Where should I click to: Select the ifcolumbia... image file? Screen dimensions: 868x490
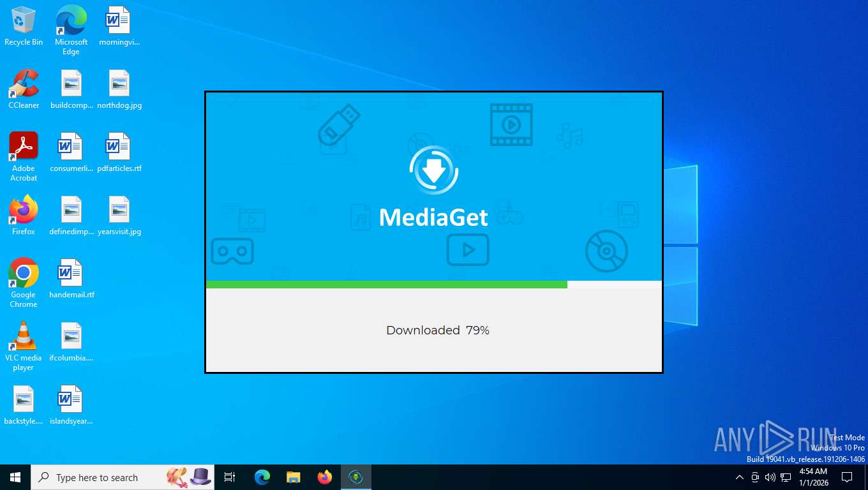tap(71, 342)
